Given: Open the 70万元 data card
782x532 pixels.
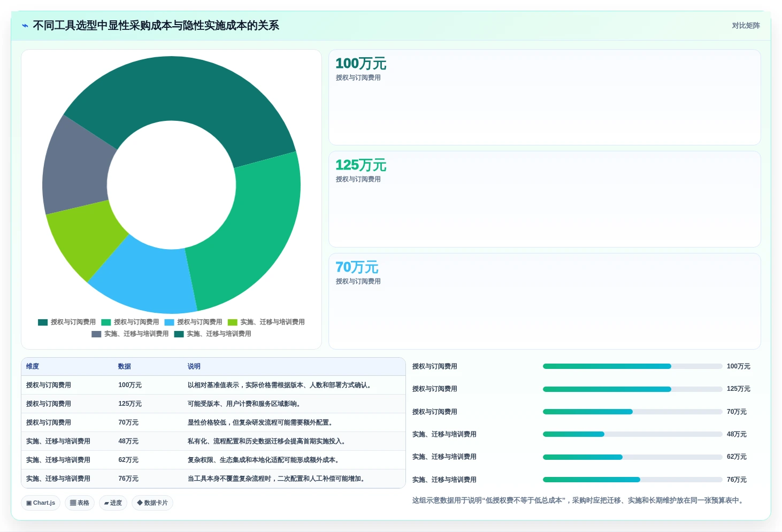Looking at the screenshot, I should [545, 301].
